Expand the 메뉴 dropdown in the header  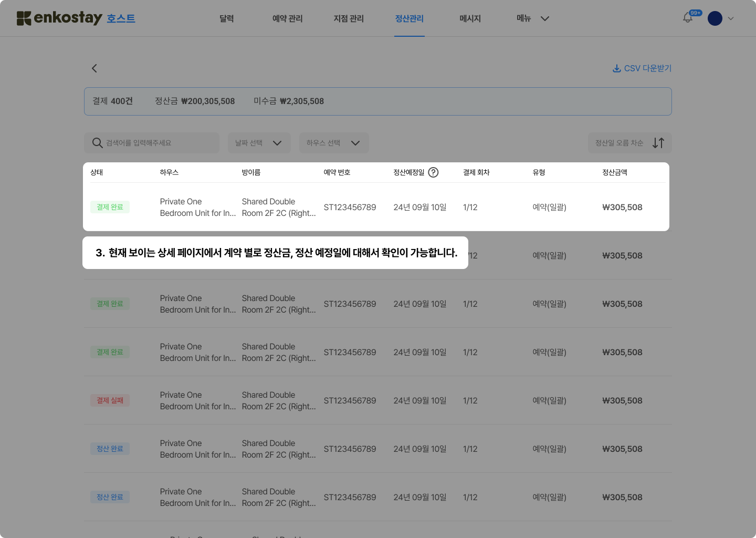pyautogui.click(x=532, y=18)
